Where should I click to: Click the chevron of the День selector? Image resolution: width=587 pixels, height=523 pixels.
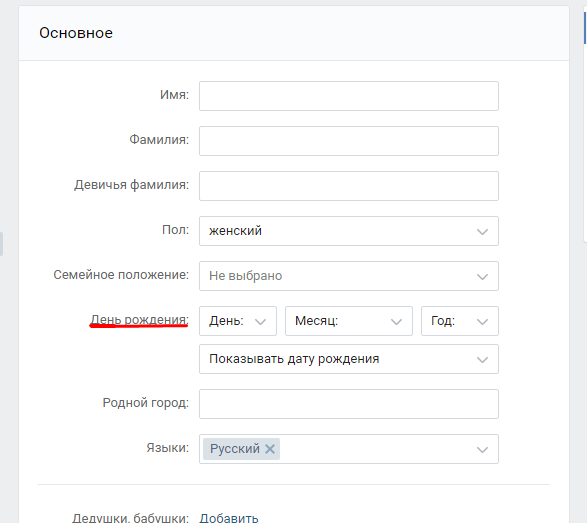260,322
